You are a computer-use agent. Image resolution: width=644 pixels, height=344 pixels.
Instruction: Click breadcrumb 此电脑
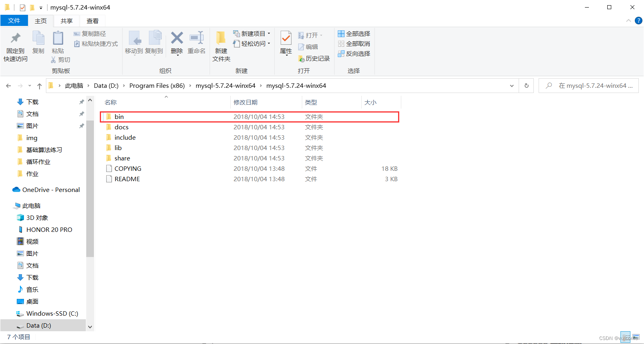tap(74, 86)
